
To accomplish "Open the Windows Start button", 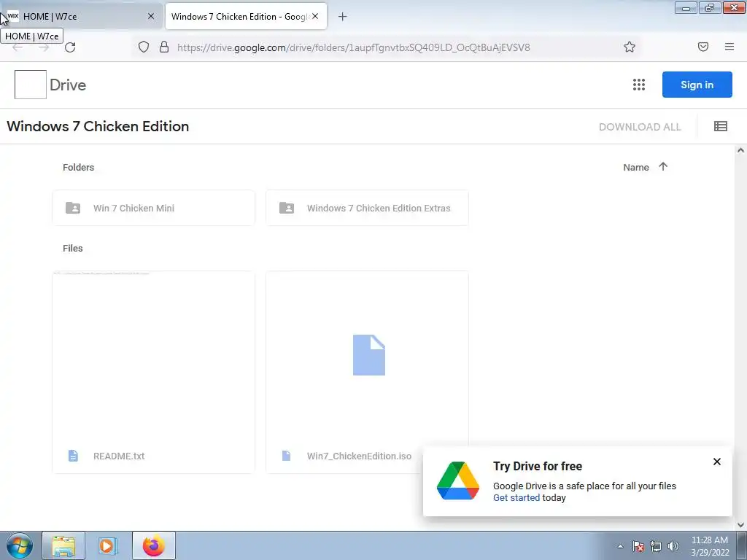I will pos(20,545).
